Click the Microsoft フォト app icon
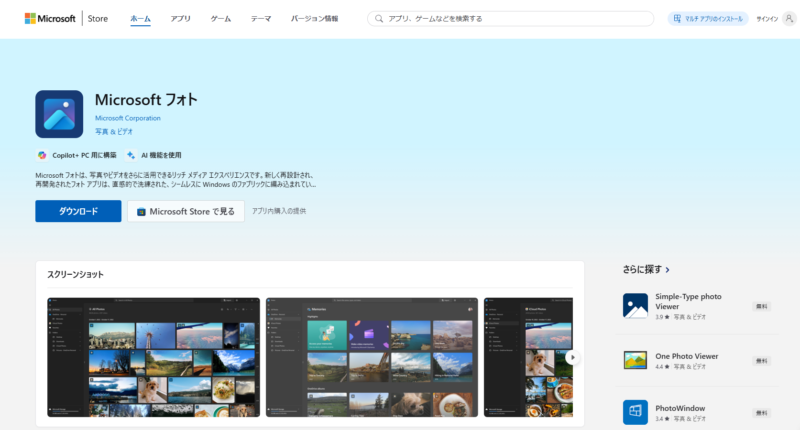 [59, 114]
